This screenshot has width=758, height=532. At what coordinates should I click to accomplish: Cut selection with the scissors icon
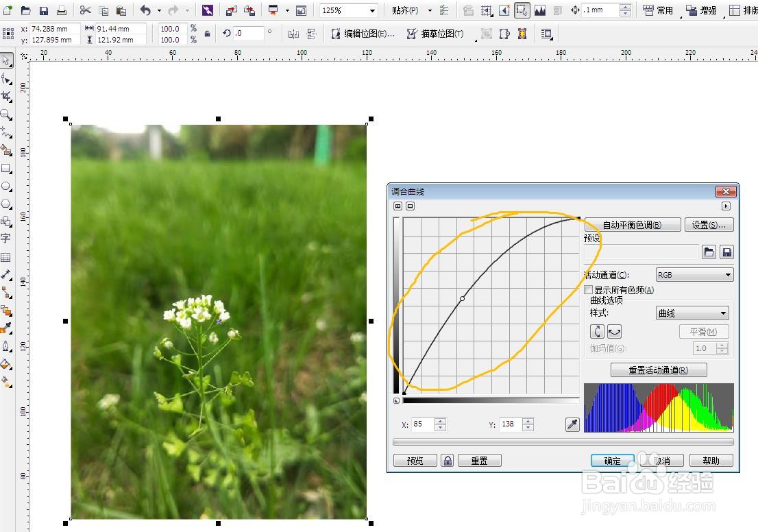coord(85,10)
